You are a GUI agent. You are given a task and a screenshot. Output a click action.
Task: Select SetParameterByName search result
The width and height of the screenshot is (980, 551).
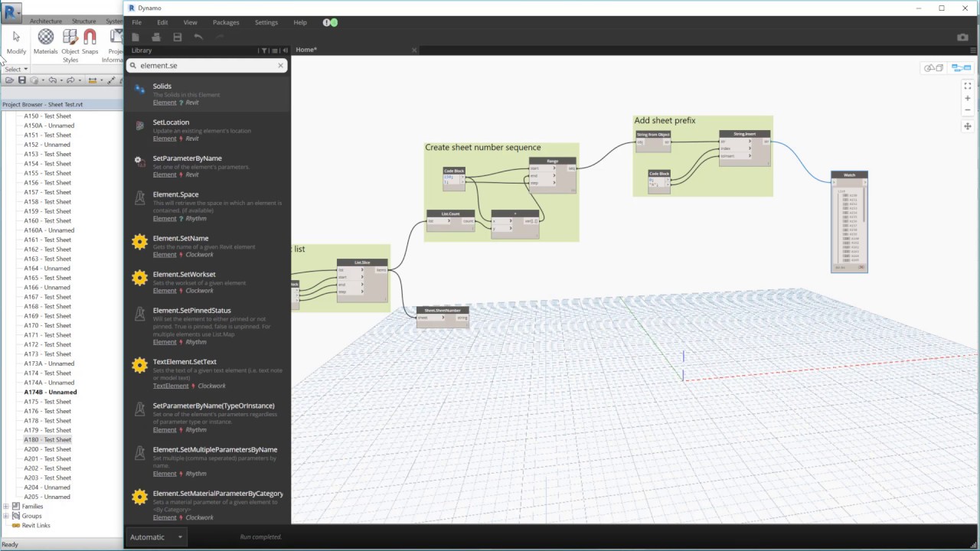[x=207, y=166]
